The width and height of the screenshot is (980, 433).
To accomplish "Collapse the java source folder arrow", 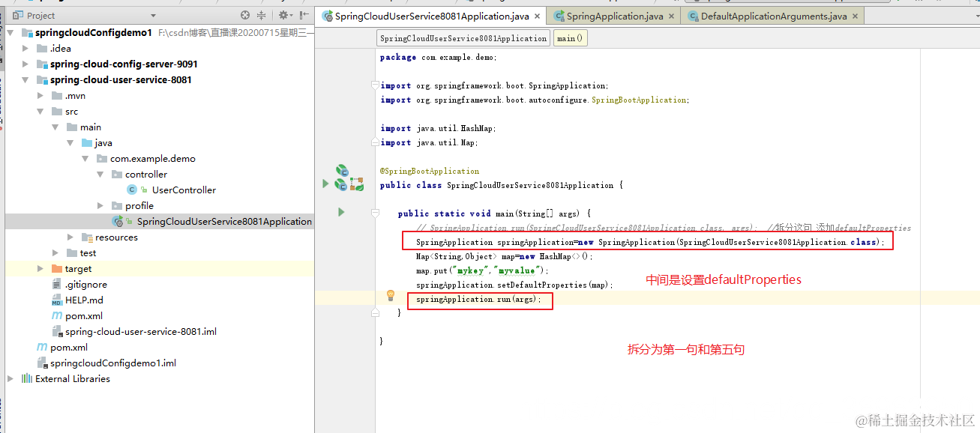I will point(70,142).
